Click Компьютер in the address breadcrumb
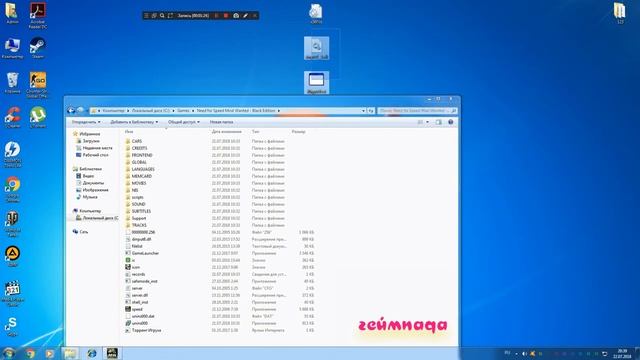Image resolution: width=640 pixels, height=360 pixels. click(x=113, y=111)
